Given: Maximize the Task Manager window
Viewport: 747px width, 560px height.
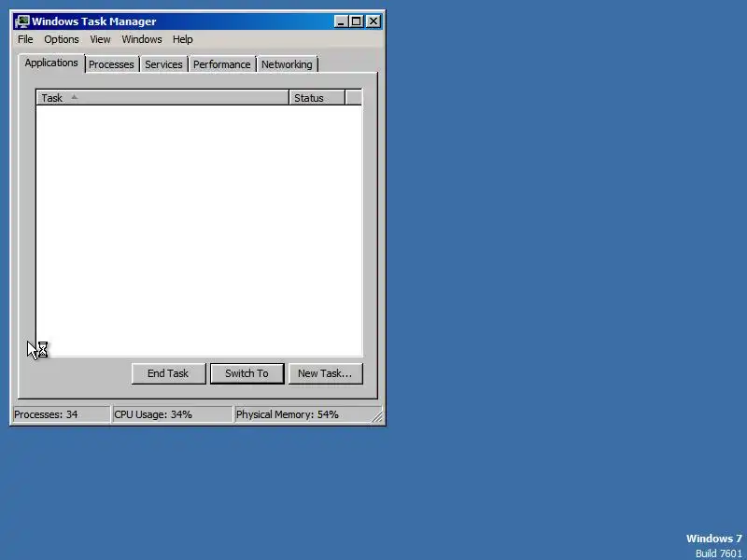Looking at the screenshot, I should [x=356, y=21].
